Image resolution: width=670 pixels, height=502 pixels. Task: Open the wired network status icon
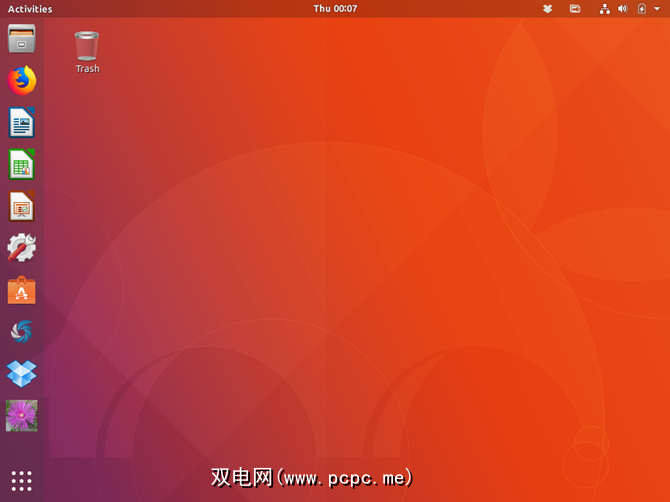[x=605, y=9]
